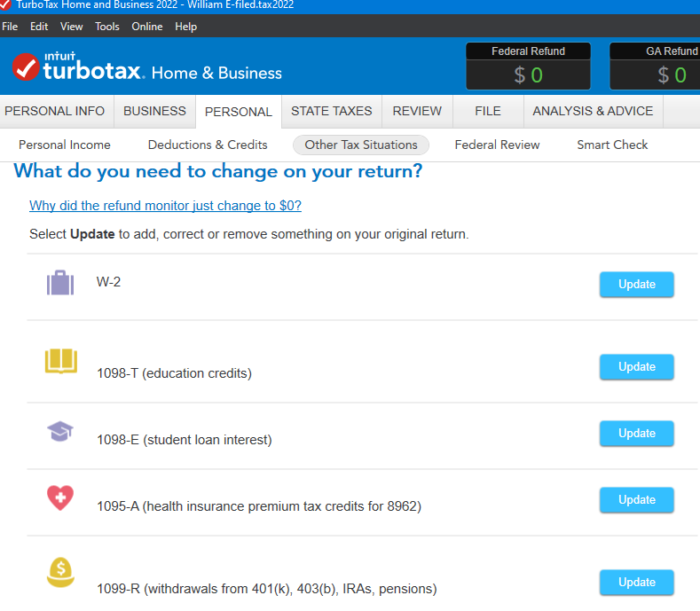This screenshot has height=611, width=700.
Task: Click Update for 1099-R withdrawals
Action: (637, 583)
